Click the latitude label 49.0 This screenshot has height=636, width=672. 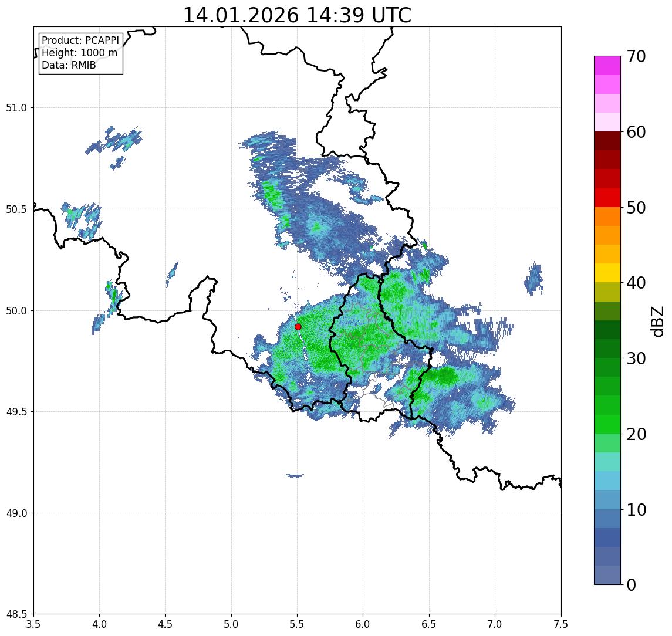(16, 513)
